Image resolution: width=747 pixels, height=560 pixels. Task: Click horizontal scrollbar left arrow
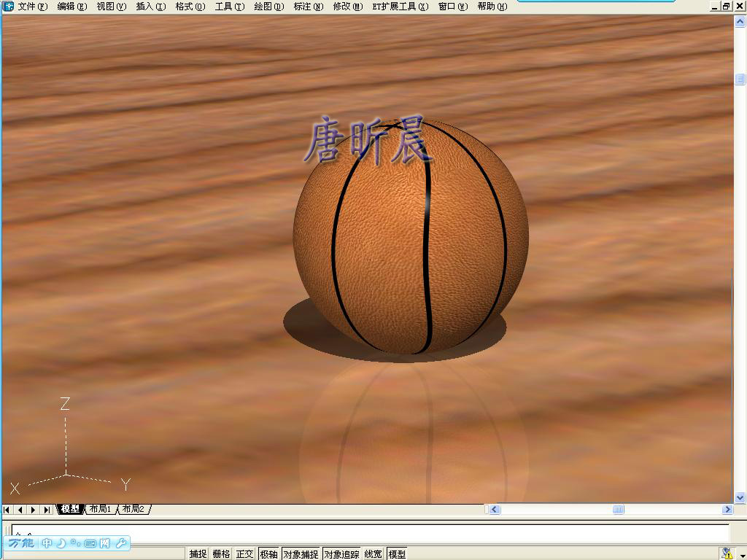click(x=495, y=510)
